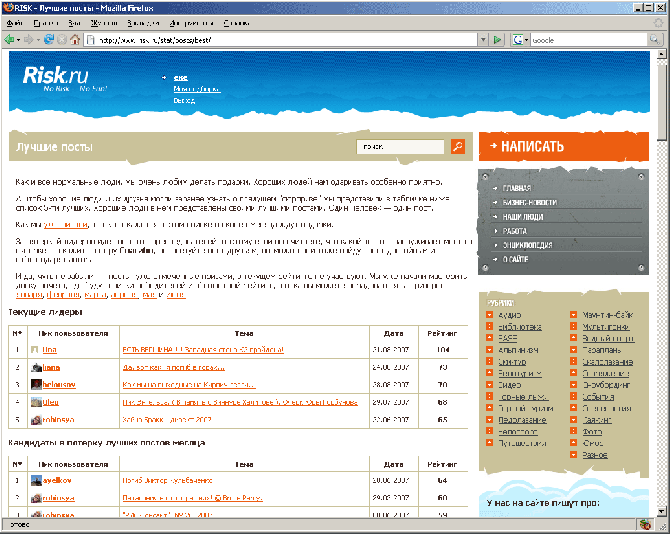Click the orange site search button
The width and height of the screenshot is (670, 534).
(x=457, y=147)
